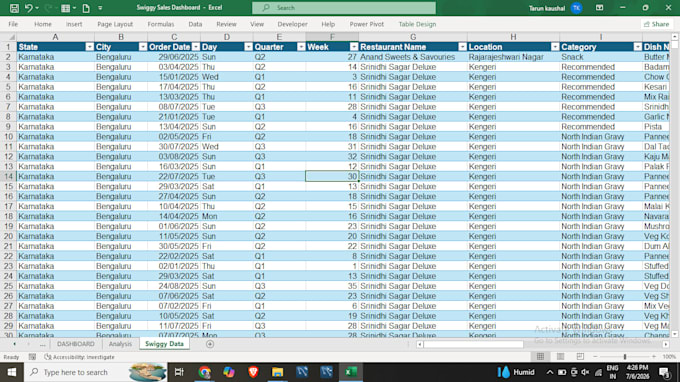Open the Day column filter dropdown

pos(248,47)
